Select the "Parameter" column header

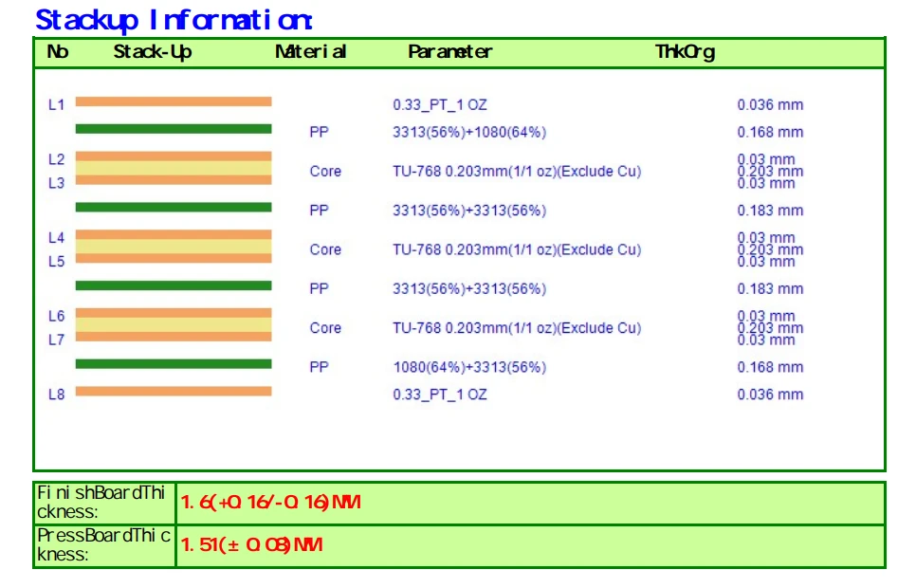449,52
